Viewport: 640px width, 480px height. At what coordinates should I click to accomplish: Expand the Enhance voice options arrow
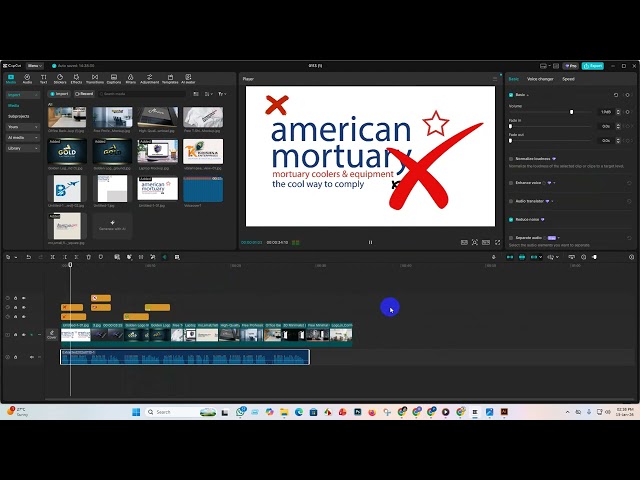pyautogui.click(x=554, y=183)
